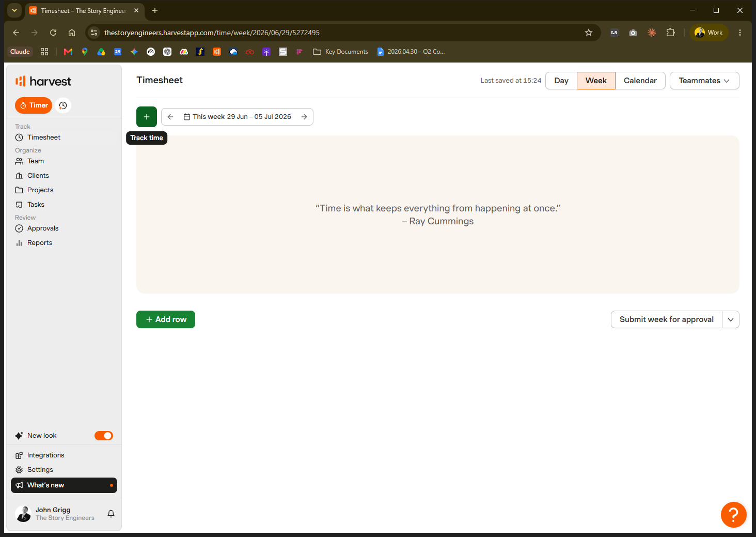Open tab search dropdown arrow
The image size is (756, 537).
click(x=14, y=10)
